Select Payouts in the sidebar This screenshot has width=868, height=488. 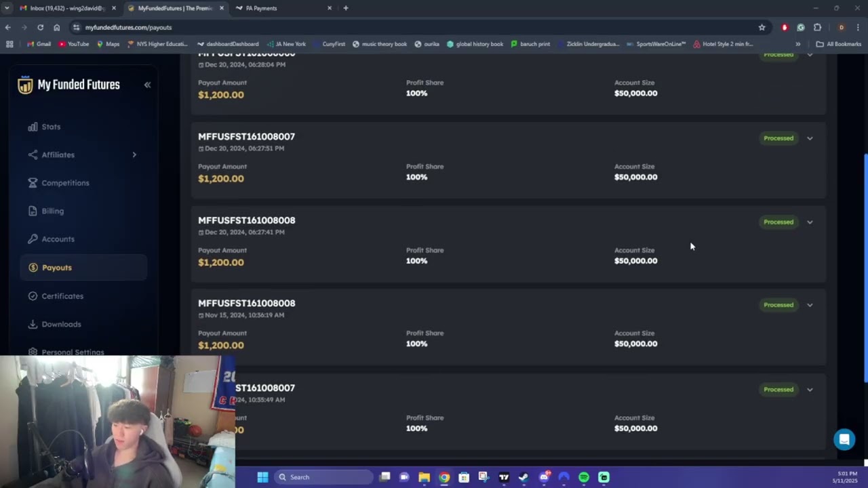click(x=83, y=268)
